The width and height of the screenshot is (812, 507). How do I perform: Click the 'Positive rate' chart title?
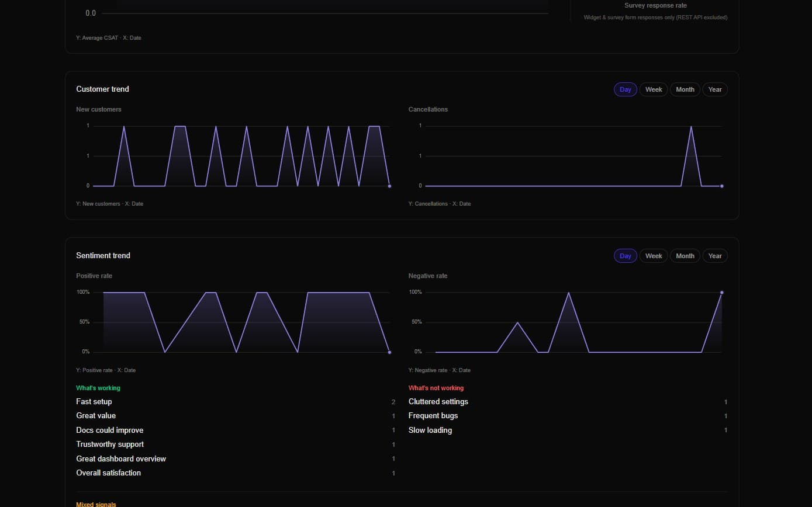(x=94, y=276)
